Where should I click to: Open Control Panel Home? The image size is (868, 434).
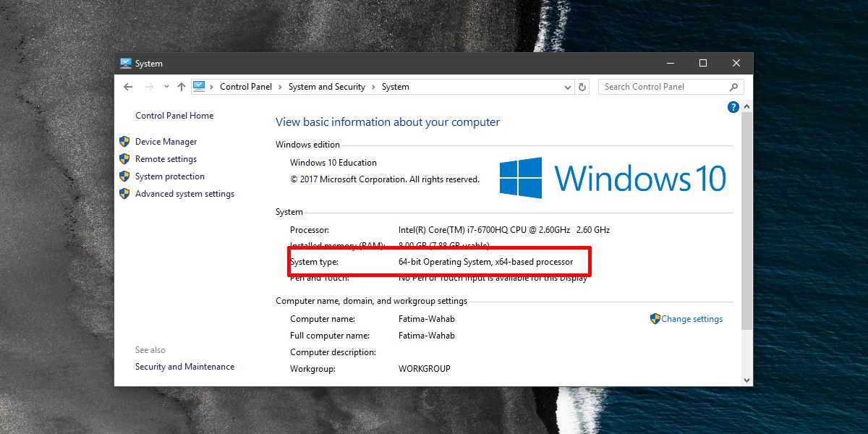pos(174,116)
